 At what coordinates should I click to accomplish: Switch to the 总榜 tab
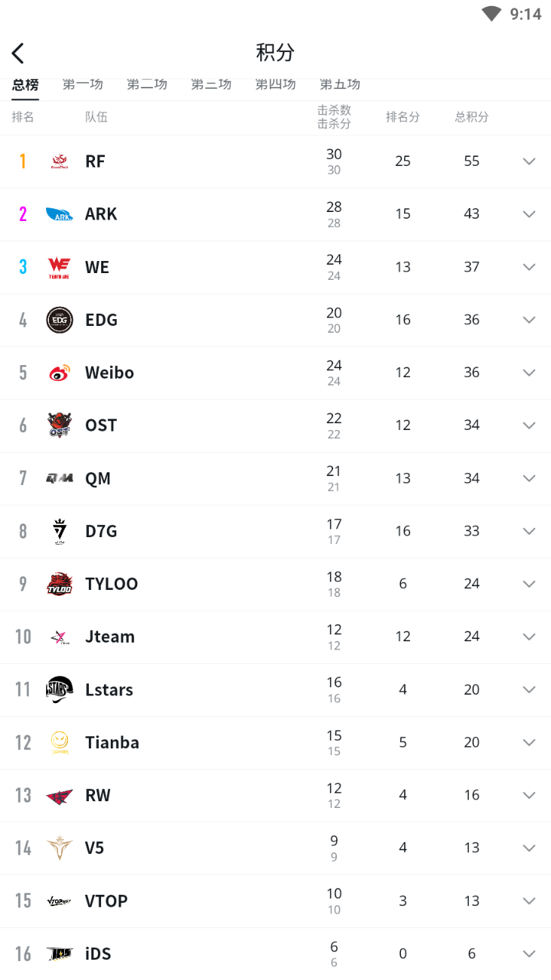click(x=26, y=85)
